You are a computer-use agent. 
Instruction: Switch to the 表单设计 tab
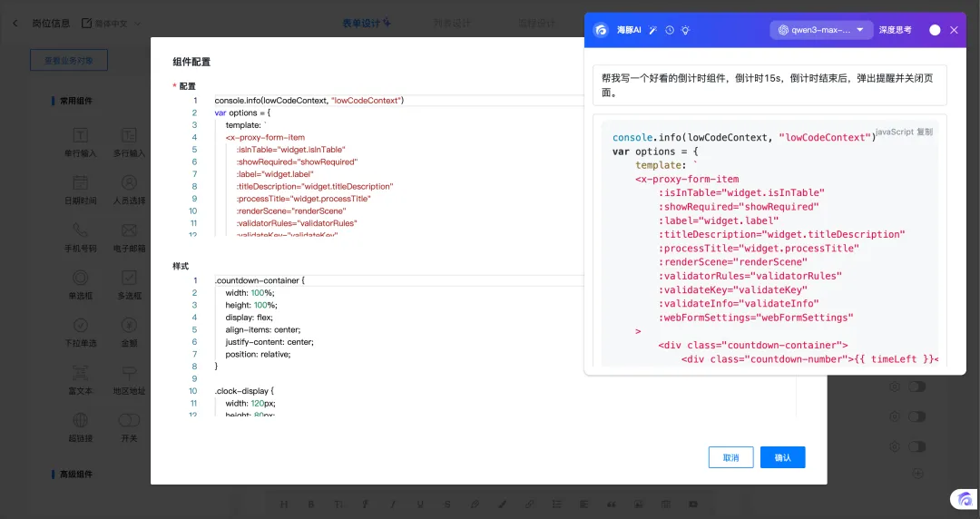pos(366,23)
